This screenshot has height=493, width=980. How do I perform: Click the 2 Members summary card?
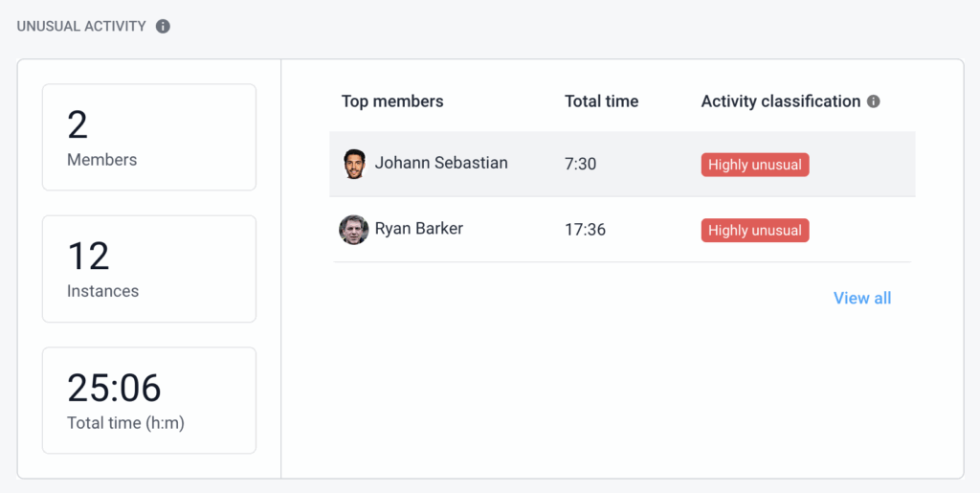(149, 137)
